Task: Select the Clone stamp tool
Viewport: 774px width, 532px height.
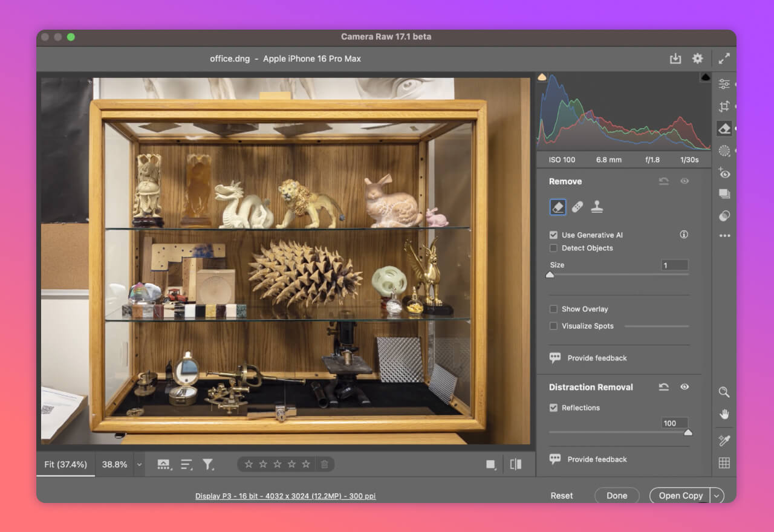Action: click(x=598, y=206)
